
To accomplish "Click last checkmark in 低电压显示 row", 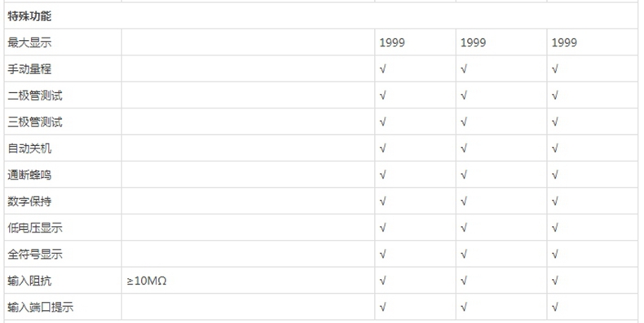I will tap(555, 228).
